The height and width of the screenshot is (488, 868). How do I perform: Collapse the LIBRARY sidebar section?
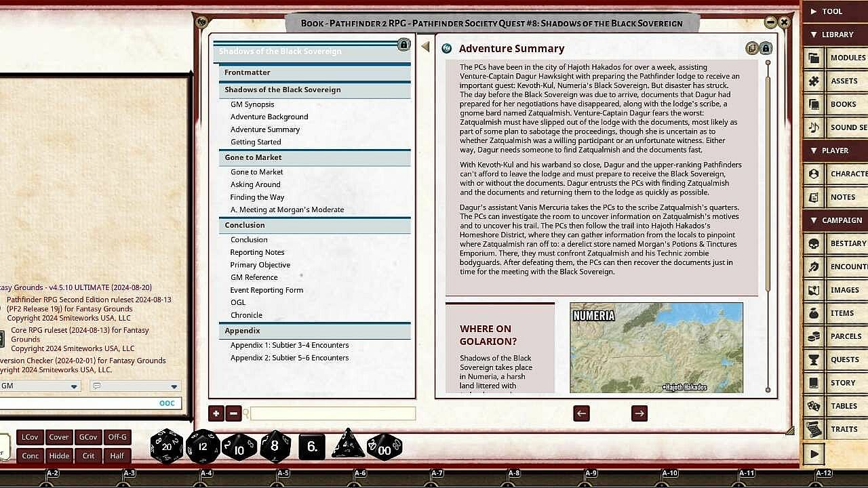coord(835,35)
